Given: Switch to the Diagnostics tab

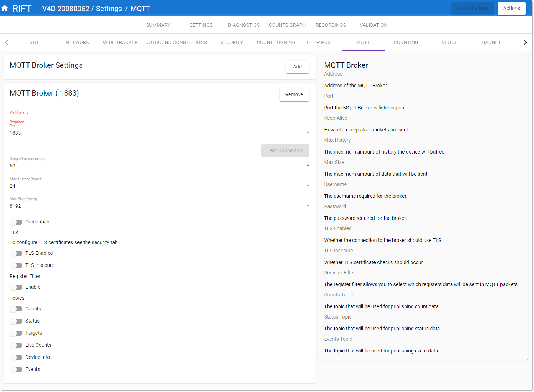Looking at the screenshot, I should pos(244,25).
